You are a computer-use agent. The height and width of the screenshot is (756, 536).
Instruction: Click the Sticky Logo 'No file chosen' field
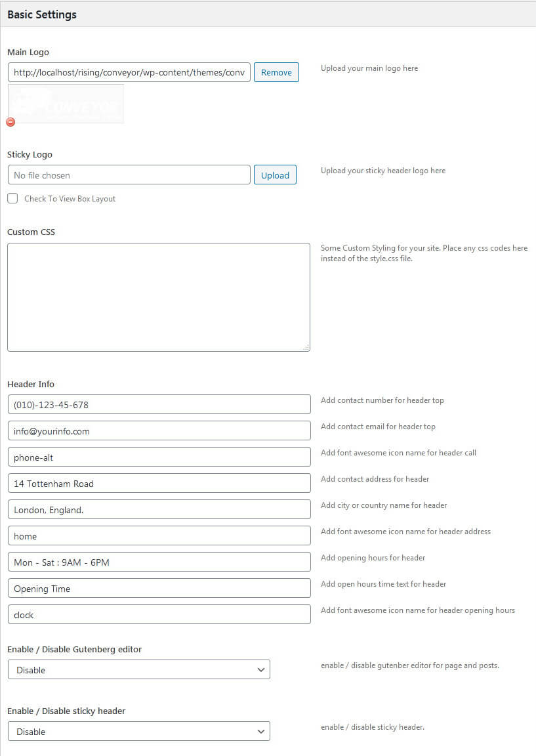(x=129, y=175)
